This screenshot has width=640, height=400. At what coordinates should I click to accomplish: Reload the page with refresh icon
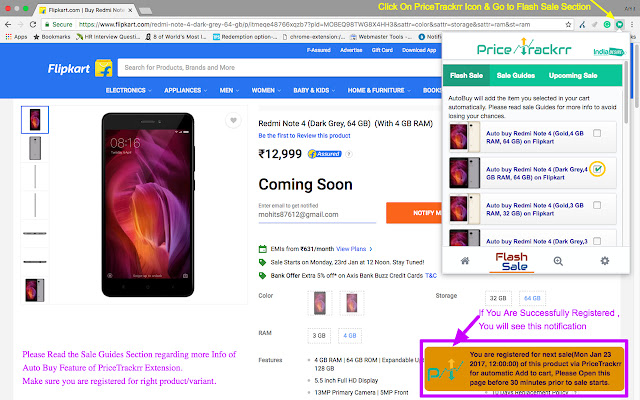33,24
